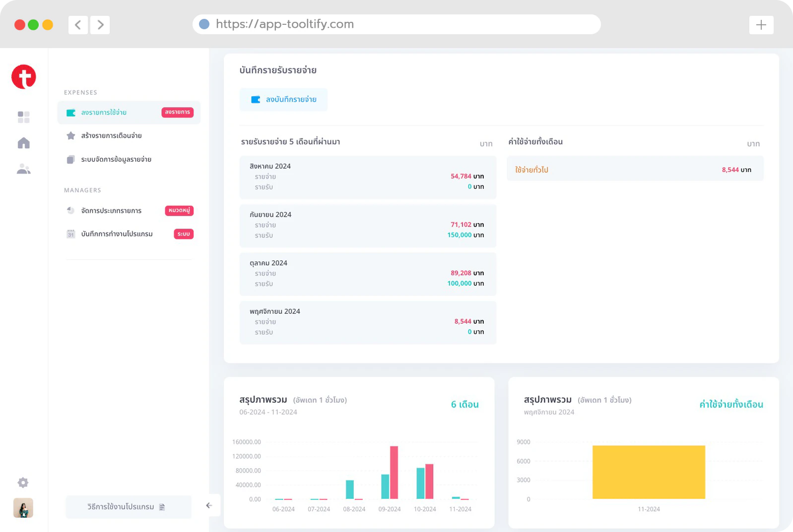Click วิธีการใช้งานโปรแกรม help button
The image size is (793, 532).
pos(129,507)
